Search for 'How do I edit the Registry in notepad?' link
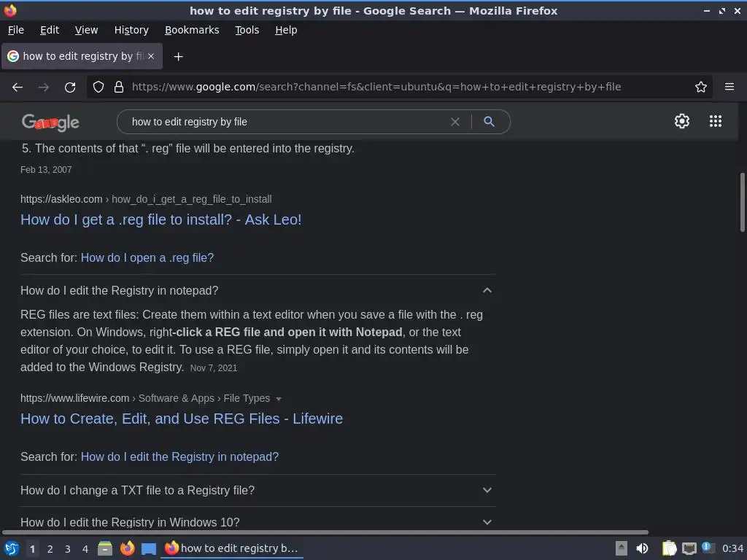The height and width of the screenshot is (560, 747). 179,456
